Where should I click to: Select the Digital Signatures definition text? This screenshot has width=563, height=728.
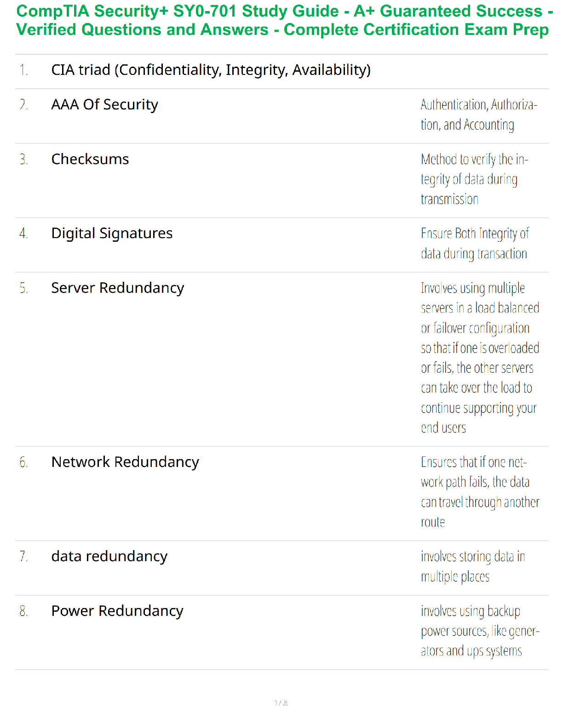tap(474, 244)
